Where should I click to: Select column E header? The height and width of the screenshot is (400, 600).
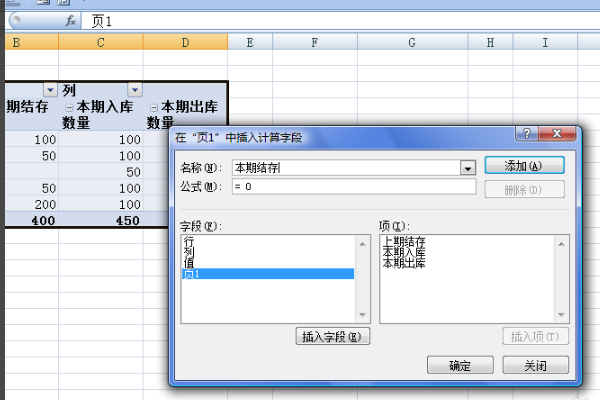pos(250,42)
